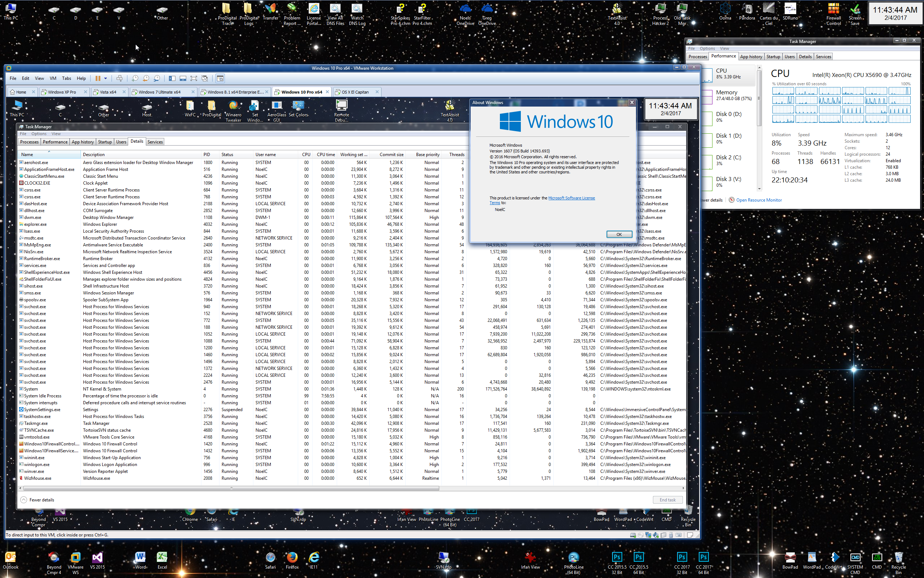Enter full screen mode via VMware toolbar icon
Image resolution: width=924 pixels, height=578 pixels.
coord(193,78)
